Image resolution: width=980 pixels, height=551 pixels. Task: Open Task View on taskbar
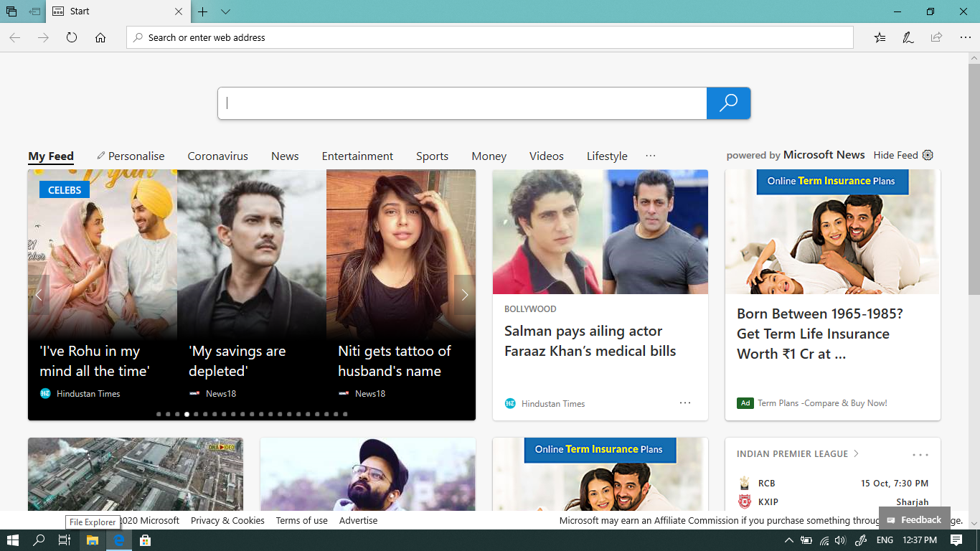tap(65, 540)
